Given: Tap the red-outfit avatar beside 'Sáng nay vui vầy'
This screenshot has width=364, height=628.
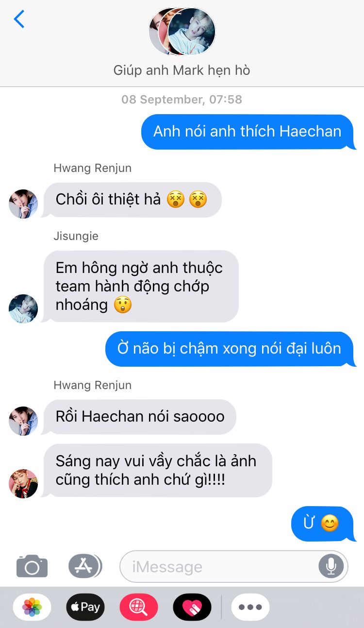Looking at the screenshot, I should click(23, 484).
